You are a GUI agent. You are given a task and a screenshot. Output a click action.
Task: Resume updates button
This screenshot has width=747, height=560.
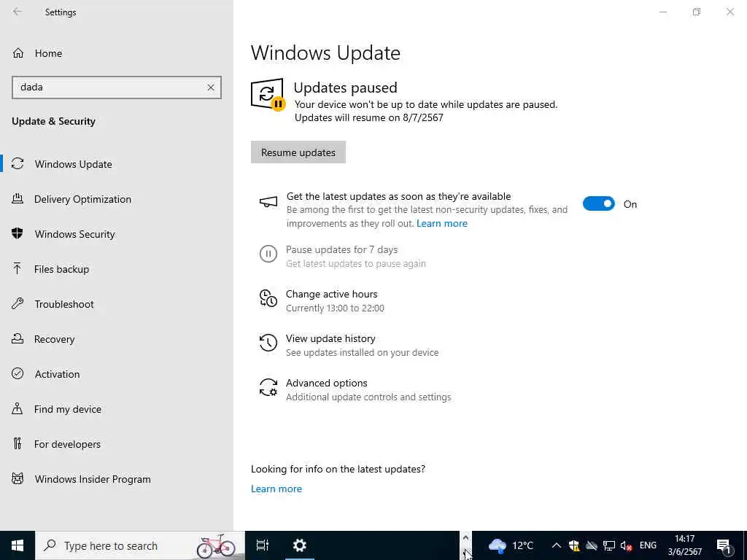(x=298, y=152)
